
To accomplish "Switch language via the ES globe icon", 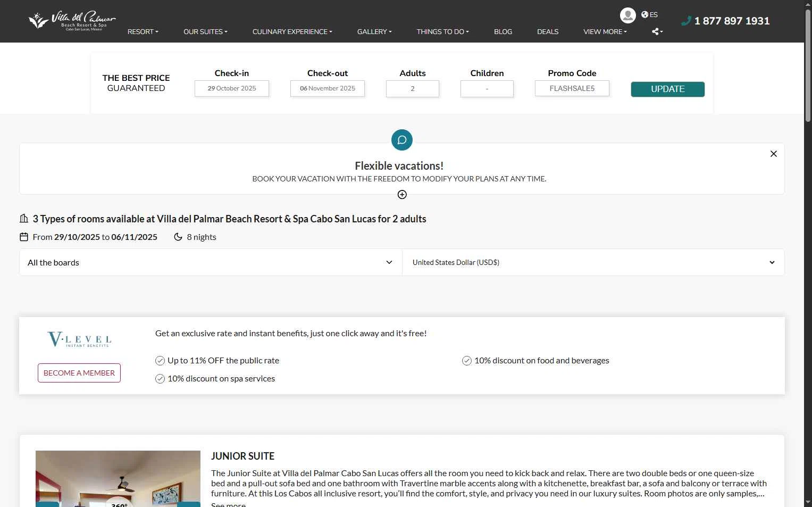I will [x=649, y=15].
